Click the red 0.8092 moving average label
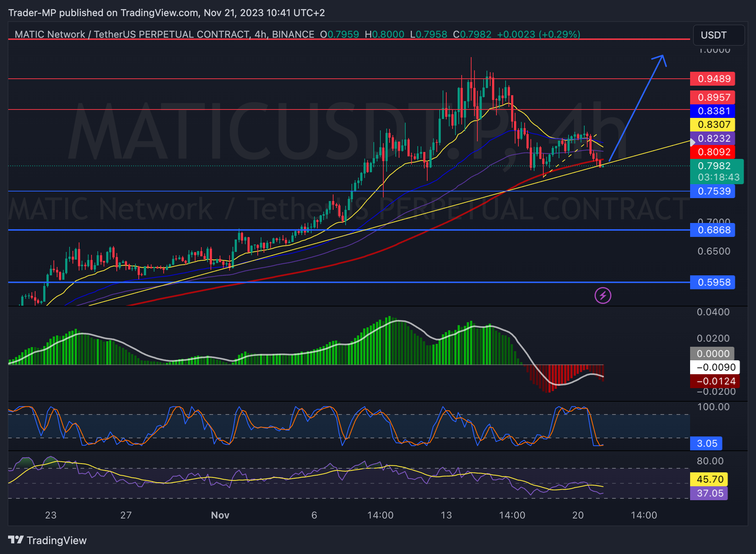Viewport: 756px width, 554px height. (x=712, y=152)
